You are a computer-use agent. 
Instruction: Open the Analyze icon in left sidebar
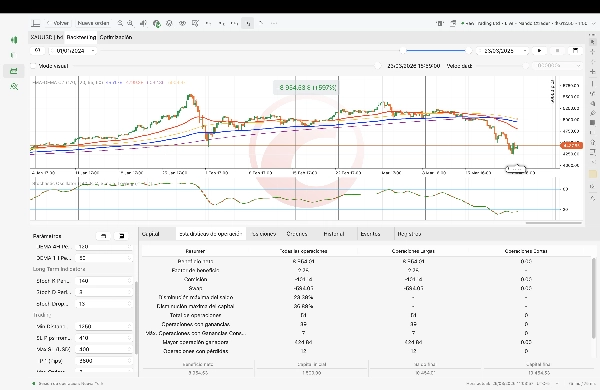tap(14, 86)
